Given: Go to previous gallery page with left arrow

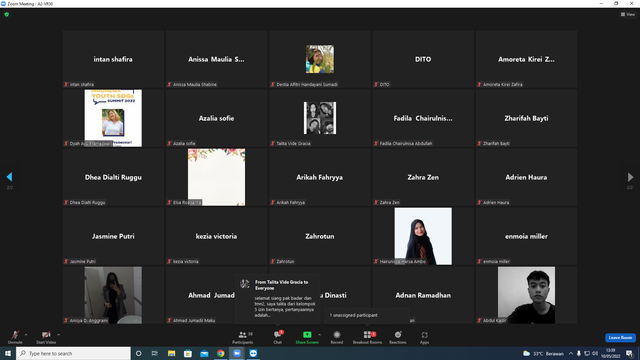Looking at the screenshot, I should (9, 177).
